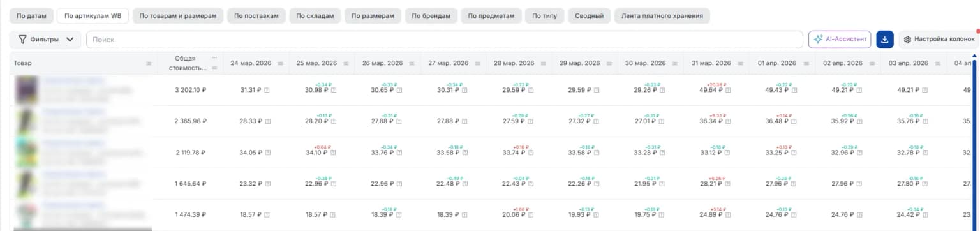
Task: Click the three-dots icon in Общая стоимость header
Action: (x=214, y=57)
